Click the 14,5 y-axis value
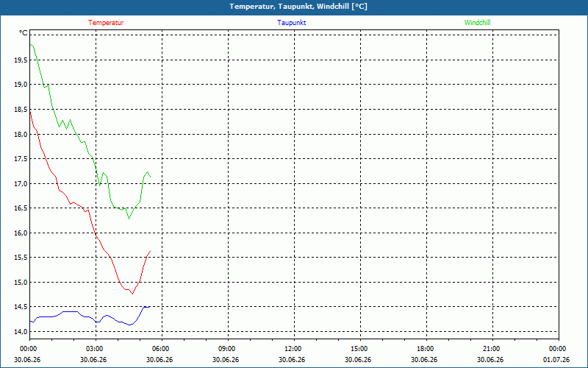The image size is (588, 368). pyautogui.click(x=21, y=307)
